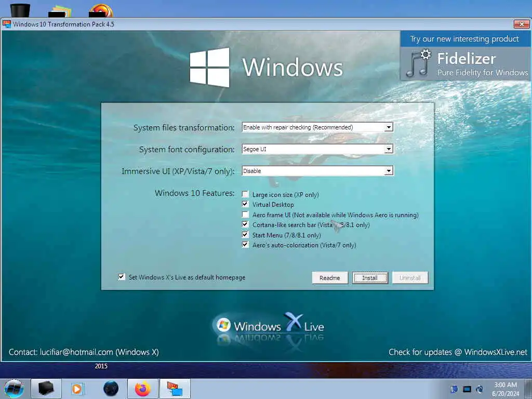The width and height of the screenshot is (532, 399).
Task: Close the Transformation Pack window
Action: (x=522, y=24)
